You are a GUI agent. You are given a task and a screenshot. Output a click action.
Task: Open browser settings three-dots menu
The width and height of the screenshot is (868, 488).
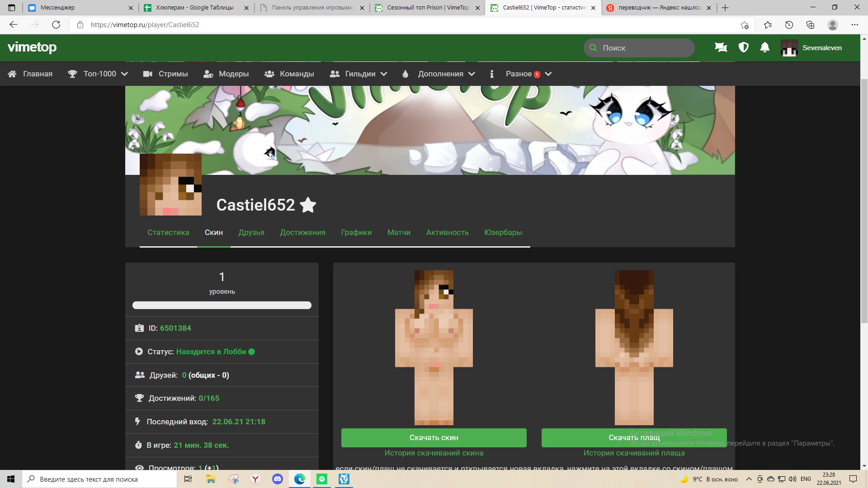tap(854, 25)
